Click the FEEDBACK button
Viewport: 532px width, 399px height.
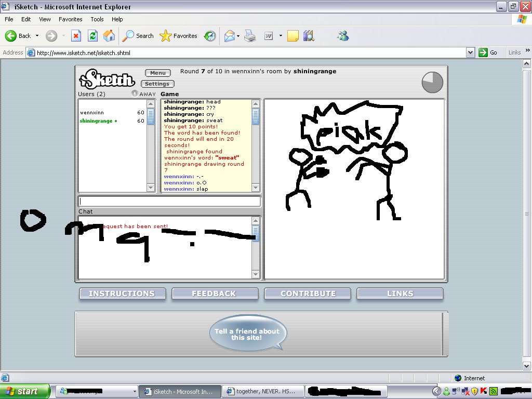215,294
